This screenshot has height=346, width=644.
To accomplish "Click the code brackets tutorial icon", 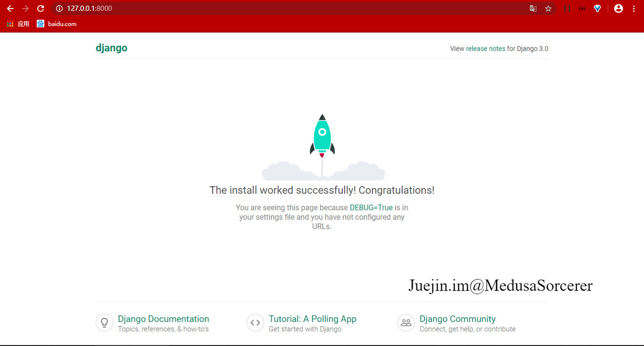I will click(x=255, y=323).
